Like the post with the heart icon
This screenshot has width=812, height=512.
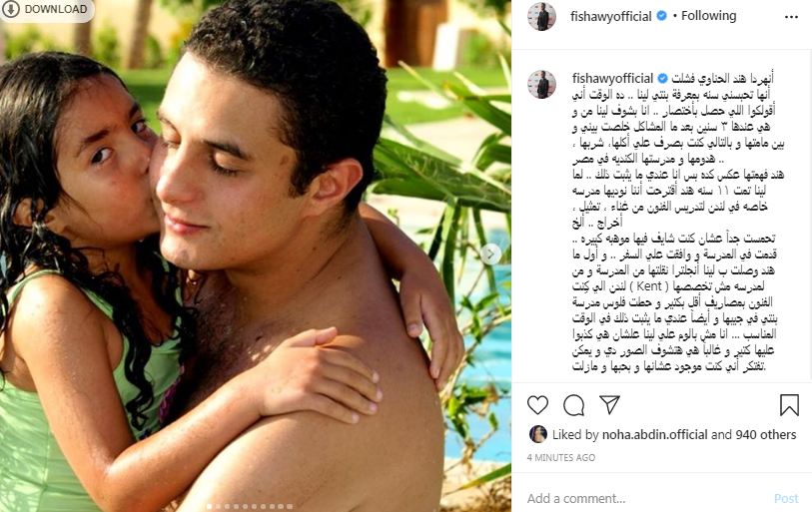537,405
